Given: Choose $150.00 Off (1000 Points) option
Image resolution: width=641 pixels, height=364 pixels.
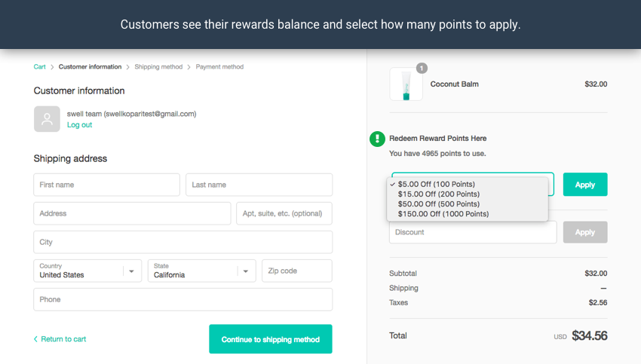Looking at the screenshot, I should [x=443, y=214].
